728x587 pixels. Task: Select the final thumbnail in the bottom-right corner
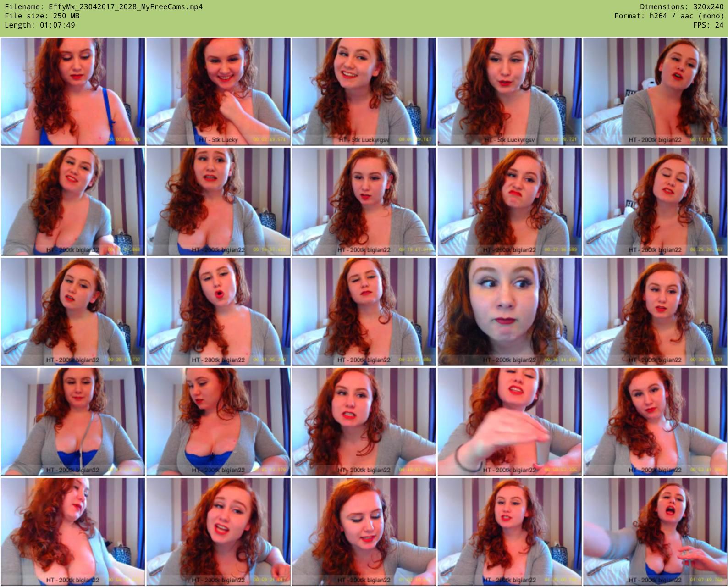coord(655,532)
